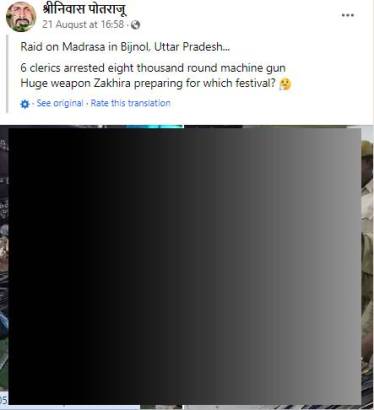Click the "6 clerics arrested" text line
The height and width of the screenshot is (410, 374).
point(153,68)
